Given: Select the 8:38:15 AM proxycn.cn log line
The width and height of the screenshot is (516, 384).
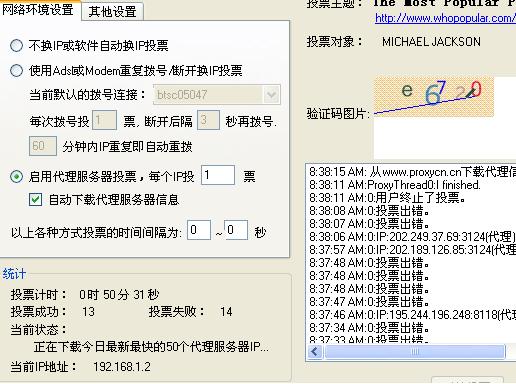Looking at the screenshot, I should coord(412,172).
